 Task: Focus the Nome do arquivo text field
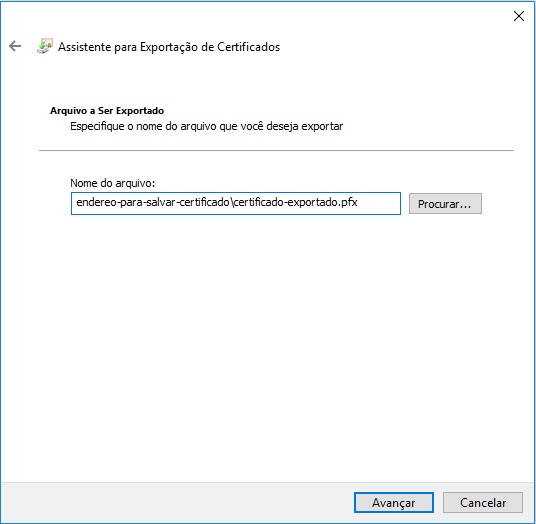236,203
